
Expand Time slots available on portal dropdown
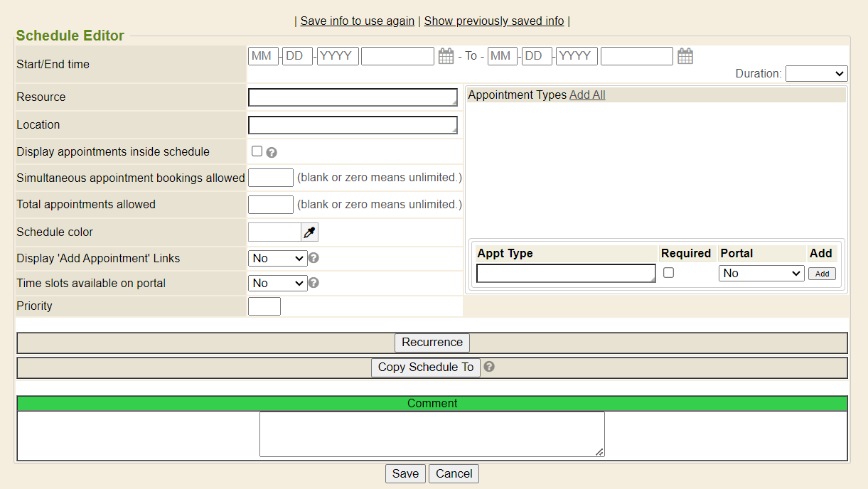(x=277, y=284)
